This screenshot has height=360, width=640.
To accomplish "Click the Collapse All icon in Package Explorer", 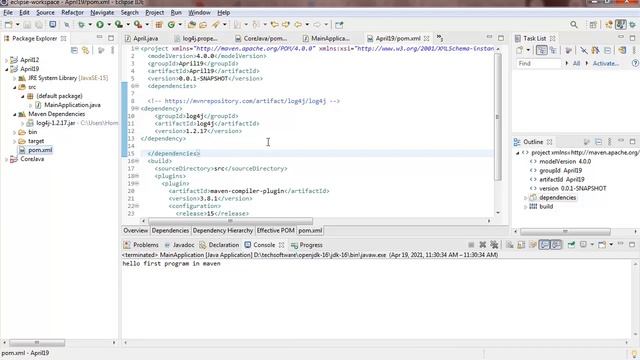I will click(74, 50).
